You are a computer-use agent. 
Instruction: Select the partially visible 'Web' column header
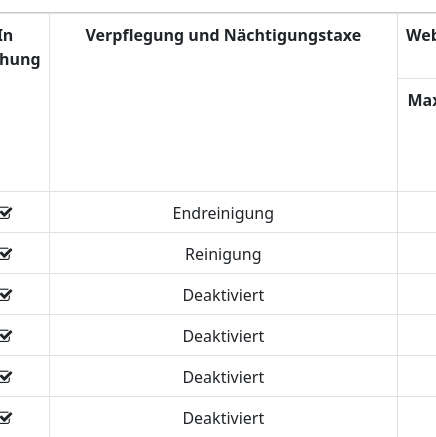coord(421,35)
